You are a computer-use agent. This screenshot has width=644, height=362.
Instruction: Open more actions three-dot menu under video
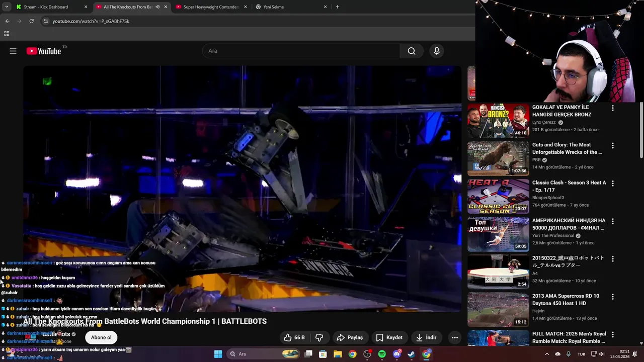(455, 337)
